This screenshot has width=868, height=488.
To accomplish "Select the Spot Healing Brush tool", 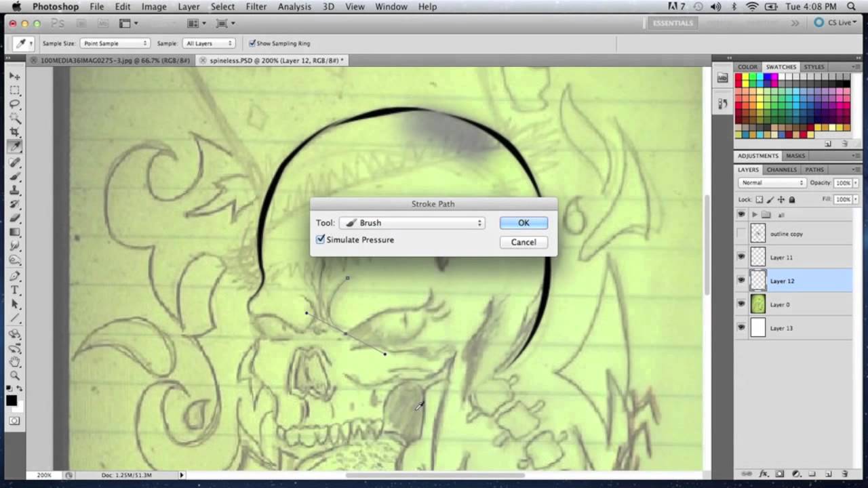I will (x=14, y=163).
